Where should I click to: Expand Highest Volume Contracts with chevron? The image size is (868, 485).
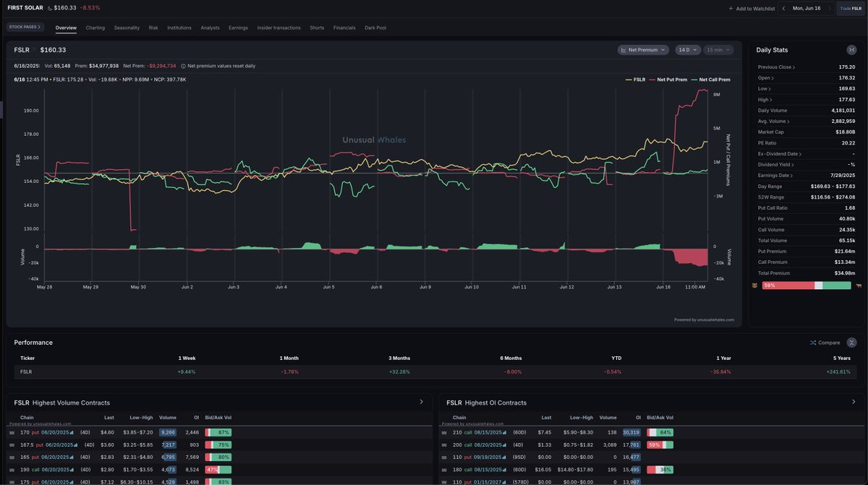[x=422, y=402]
